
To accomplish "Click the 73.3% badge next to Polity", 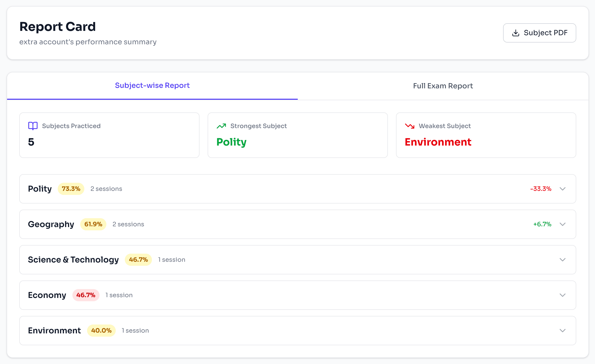I will point(71,189).
